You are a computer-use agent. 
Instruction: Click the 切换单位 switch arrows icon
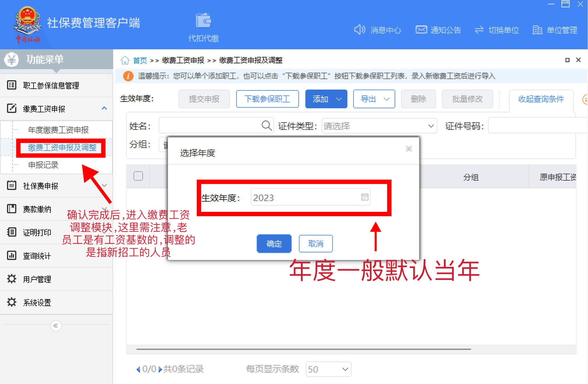[x=479, y=30]
